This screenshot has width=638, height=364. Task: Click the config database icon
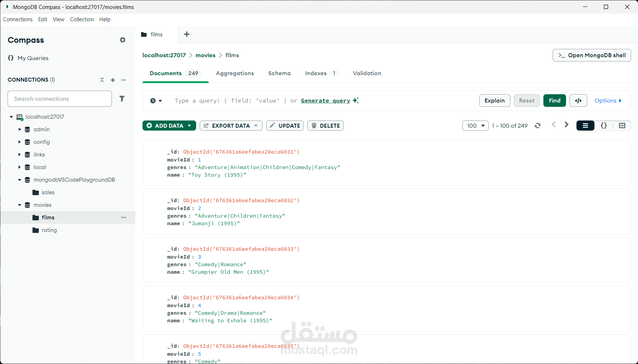[x=27, y=142]
